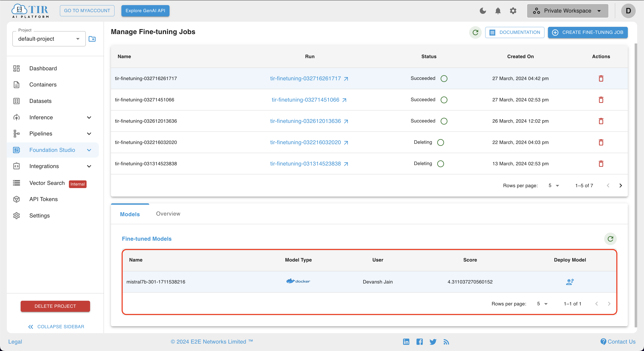
Task: Open the Private Workspace dropdown
Action: [x=568, y=11]
